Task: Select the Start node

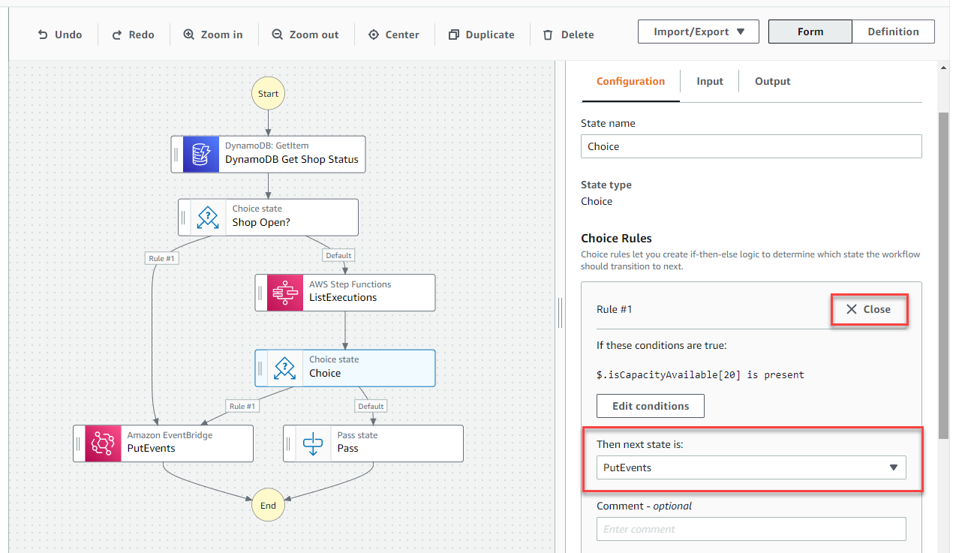Action: click(x=268, y=94)
